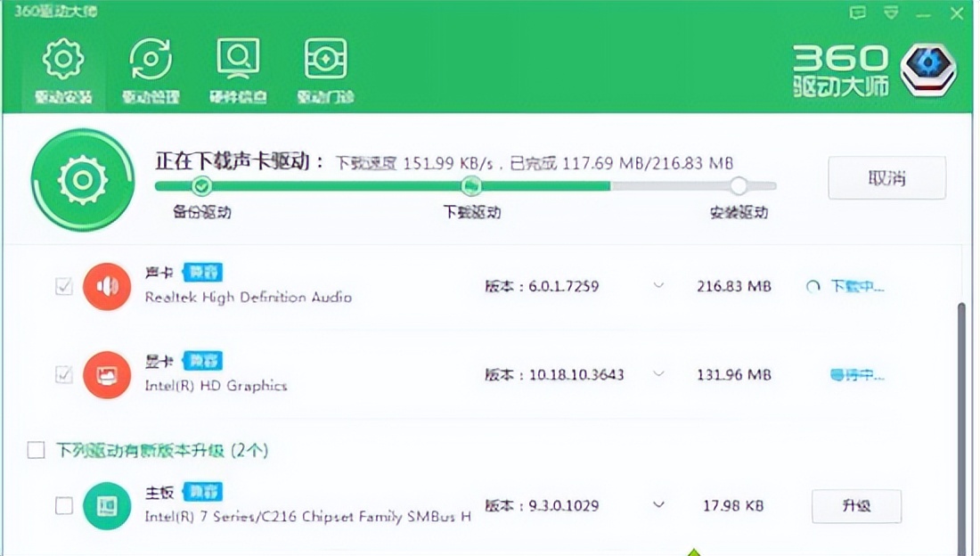Uncheck the 声卡 Realtek audio driver checkbox
This screenshot has height=556, width=980.
[x=64, y=286]
